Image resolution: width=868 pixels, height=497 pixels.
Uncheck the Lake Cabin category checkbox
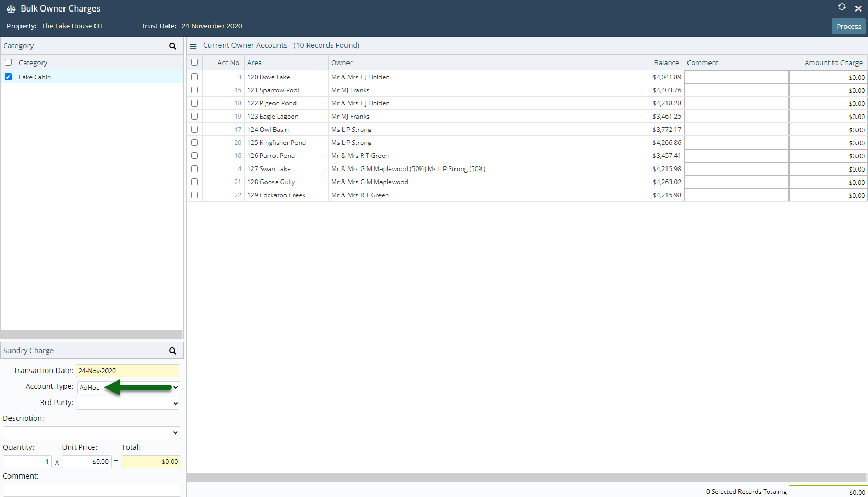[8, 77]
